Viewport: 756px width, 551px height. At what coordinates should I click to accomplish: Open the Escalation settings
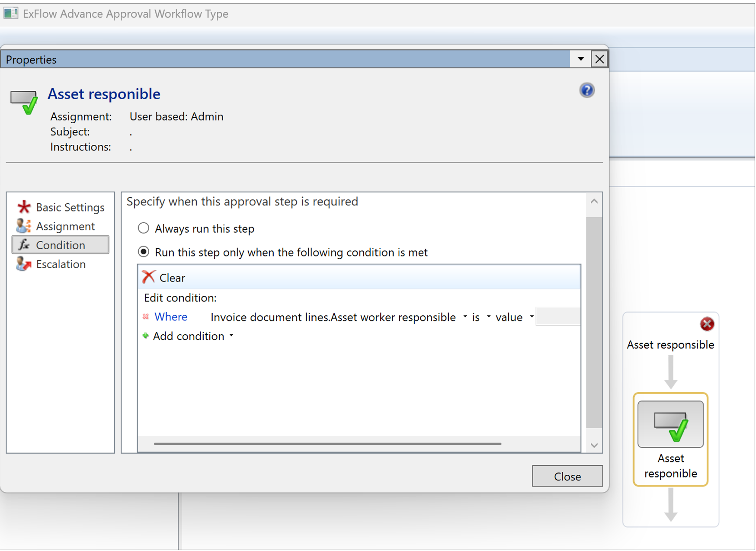click(61, 264)
